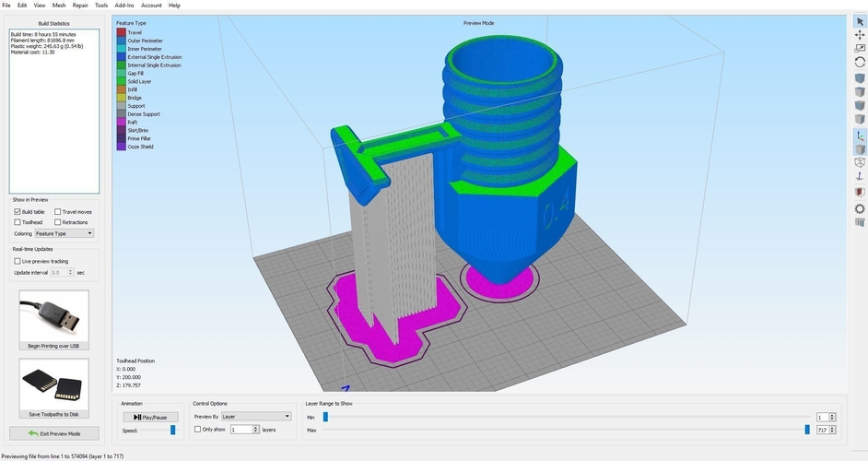Screen dimensions: 868x461
Task: Open the View menu
Action: click(x=40, y=5)
